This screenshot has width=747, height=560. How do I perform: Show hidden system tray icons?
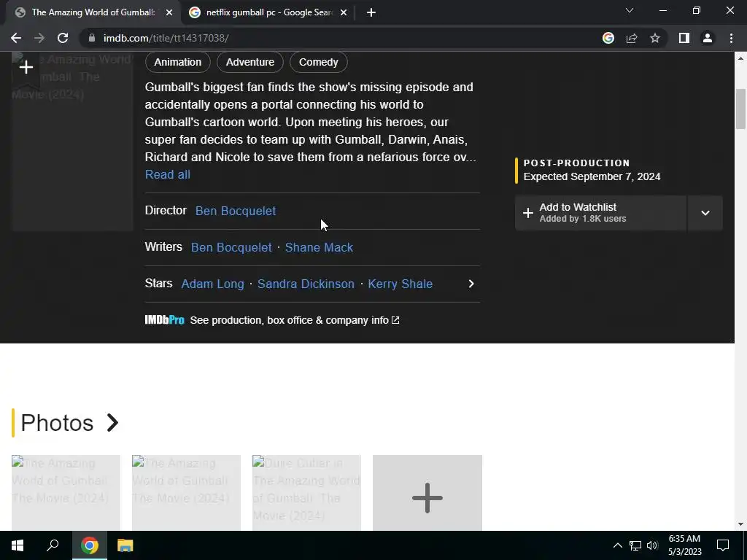click(617, 545)
